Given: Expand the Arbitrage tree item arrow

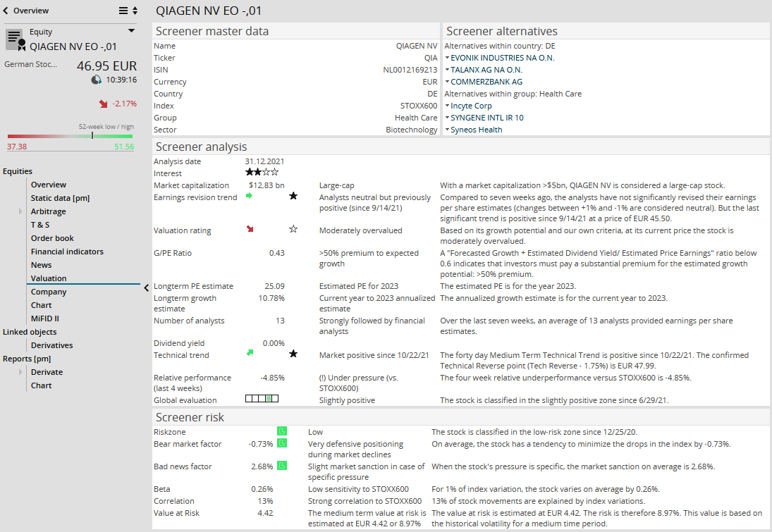Looking at the screenshot, I should 20,211.
